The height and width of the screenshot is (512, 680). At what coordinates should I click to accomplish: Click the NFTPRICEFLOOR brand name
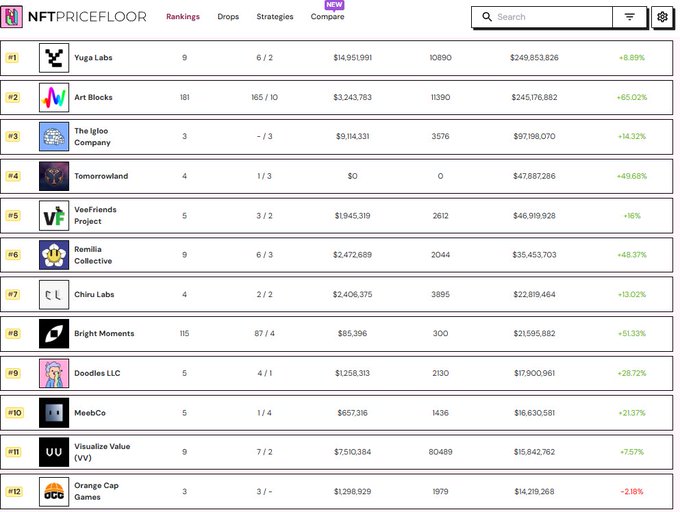click(87, 17)
